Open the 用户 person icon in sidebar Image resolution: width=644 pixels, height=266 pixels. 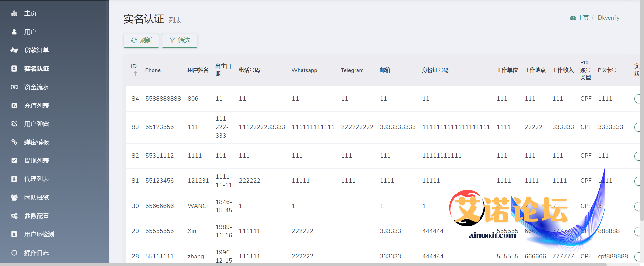pyautogui.click(x=14, y=32)
